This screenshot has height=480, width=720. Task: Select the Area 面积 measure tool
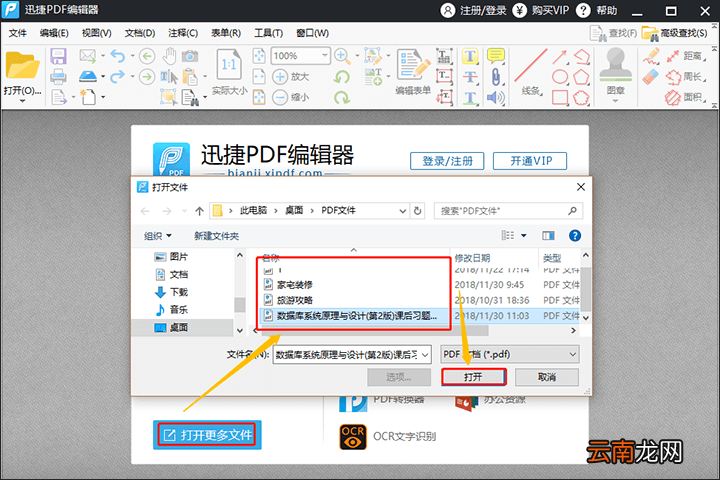pyautogui.click(x=684, y=97)
